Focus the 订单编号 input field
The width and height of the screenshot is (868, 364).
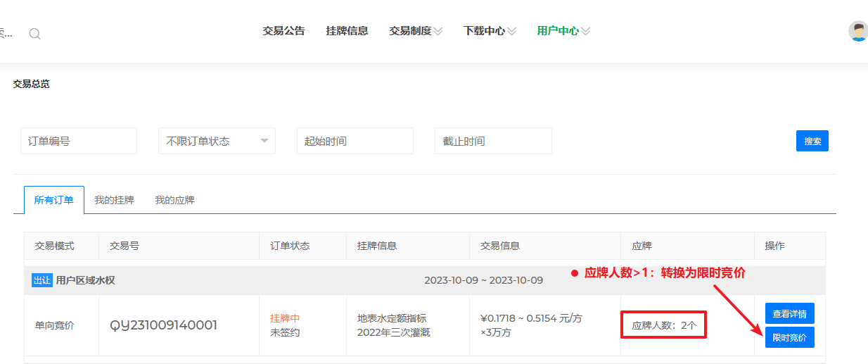(x=79, y=141)
